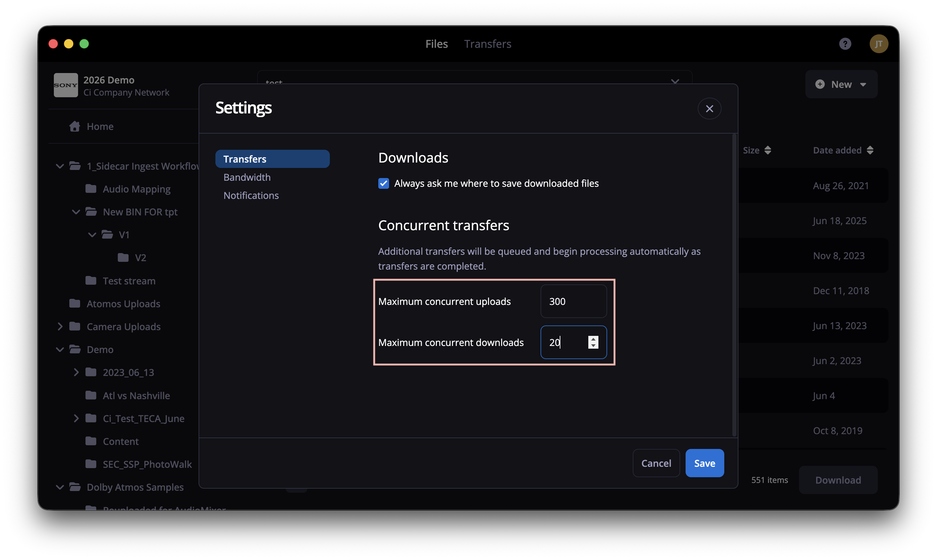Click the 'Jun 13, 2023' date cell
The width and height of the screenshot is (937, 560).
click(839, 326)
